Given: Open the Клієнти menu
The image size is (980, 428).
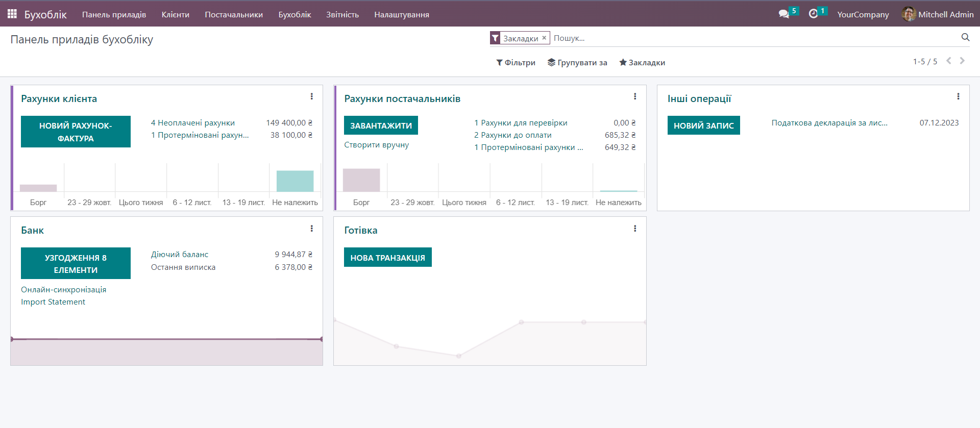Looking at the screenshot, I should point(175,14).
